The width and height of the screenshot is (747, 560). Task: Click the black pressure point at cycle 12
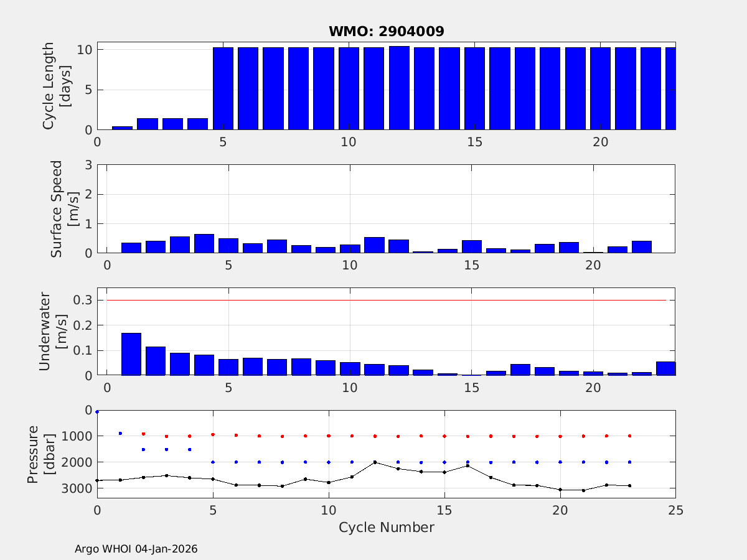(375, 462)
